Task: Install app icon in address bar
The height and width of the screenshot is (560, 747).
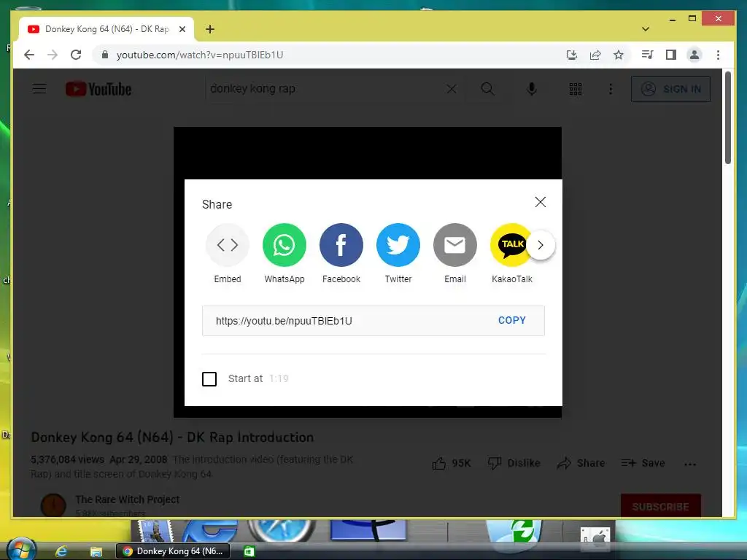Action: tap(572, 55)
